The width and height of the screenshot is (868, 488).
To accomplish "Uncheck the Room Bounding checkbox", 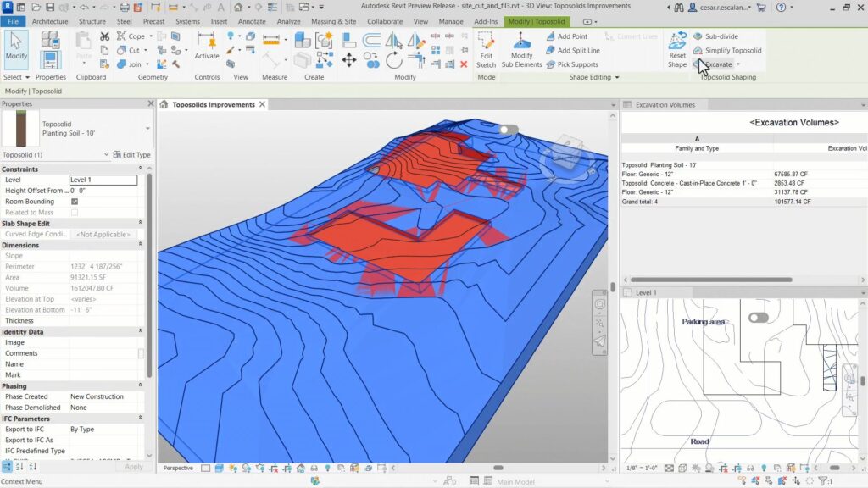I will click(x=75, y=202).
